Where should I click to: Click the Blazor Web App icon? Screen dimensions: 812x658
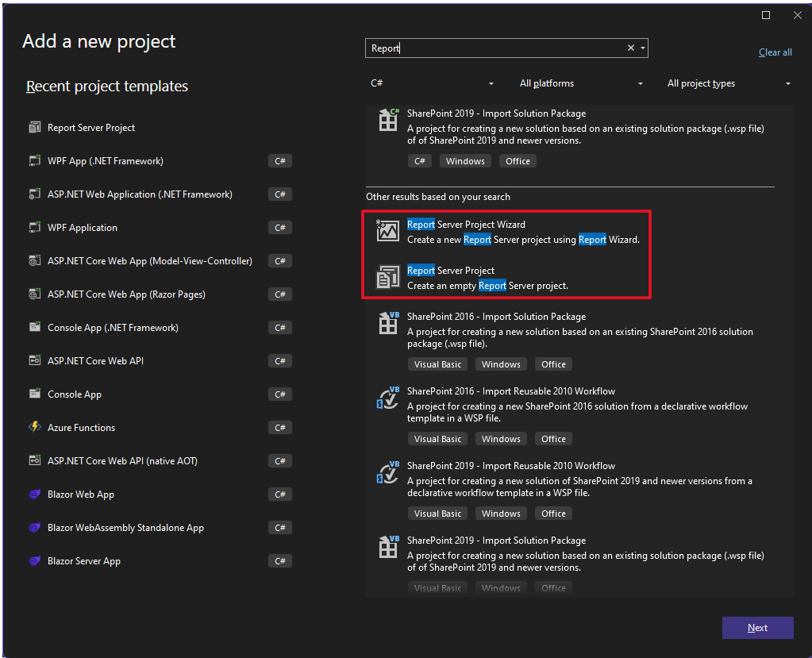(35, 494)
